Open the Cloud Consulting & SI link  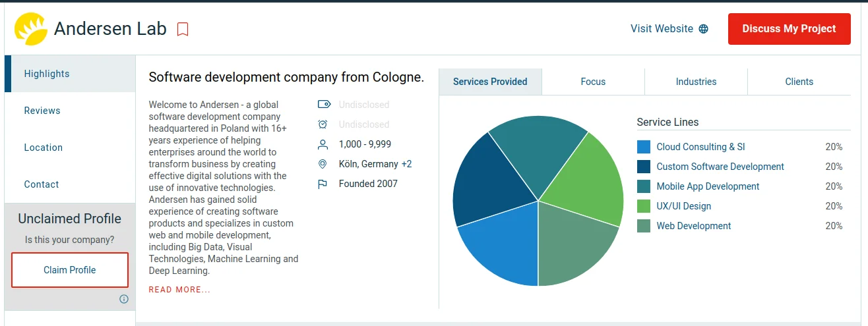[700, 147]
